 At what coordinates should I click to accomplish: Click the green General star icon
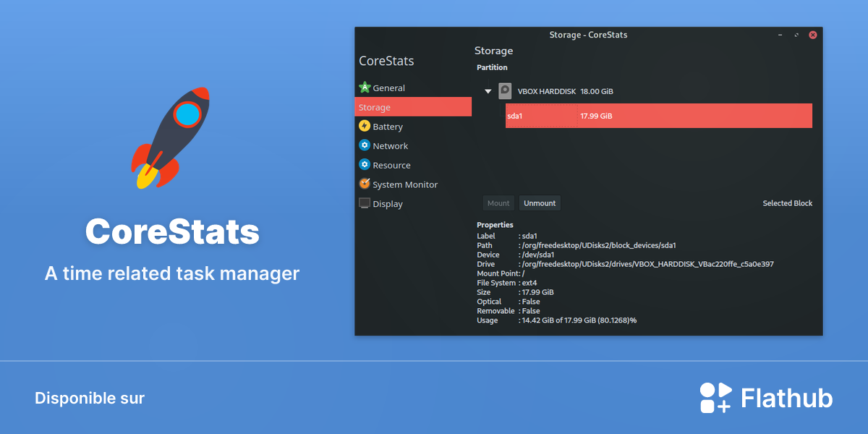coord(365,88)
